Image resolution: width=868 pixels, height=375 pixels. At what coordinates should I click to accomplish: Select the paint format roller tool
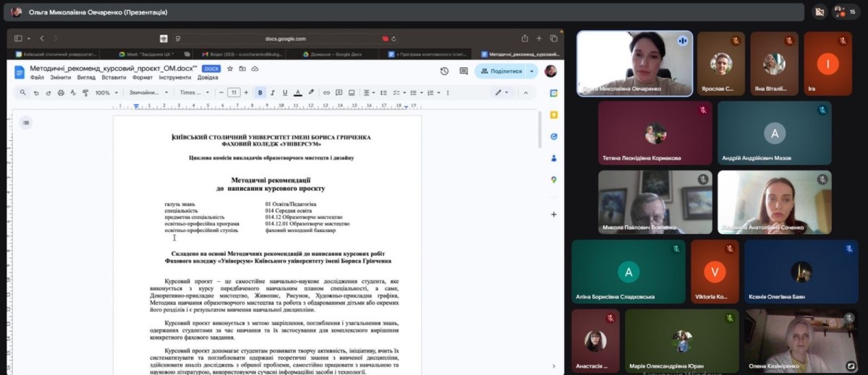[x=85, y=92]
